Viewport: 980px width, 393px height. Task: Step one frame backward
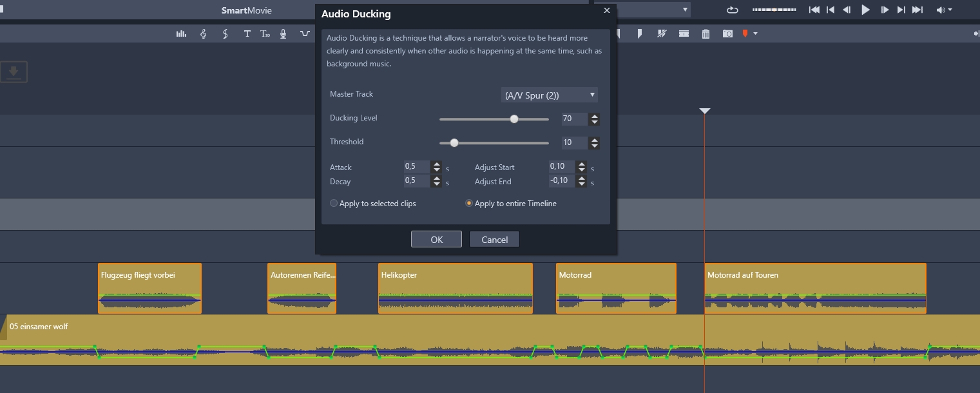tap(847, 10)
